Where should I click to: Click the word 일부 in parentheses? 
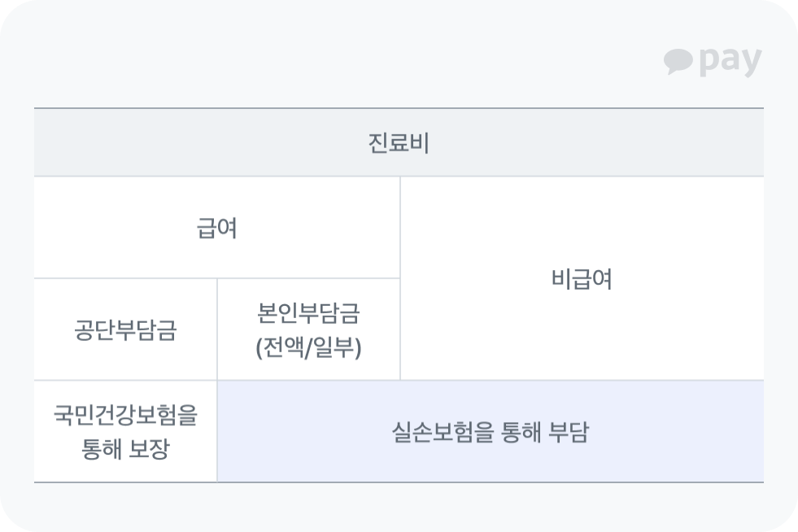tap(335, 348)
